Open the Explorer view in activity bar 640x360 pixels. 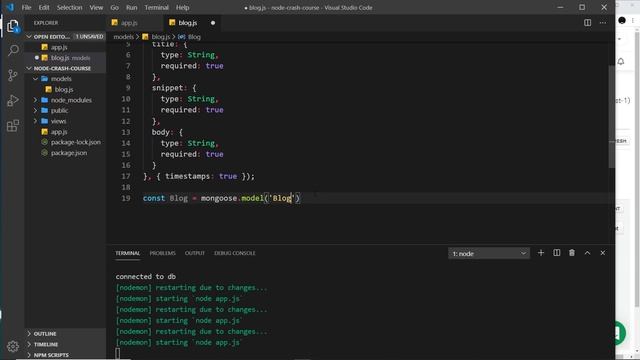coord(13,27)
